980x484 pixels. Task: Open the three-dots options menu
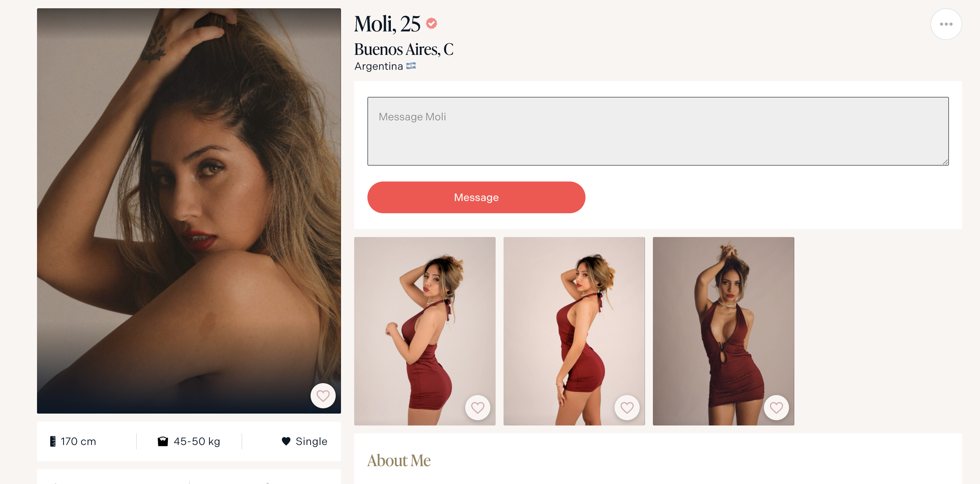coord(946,24)
